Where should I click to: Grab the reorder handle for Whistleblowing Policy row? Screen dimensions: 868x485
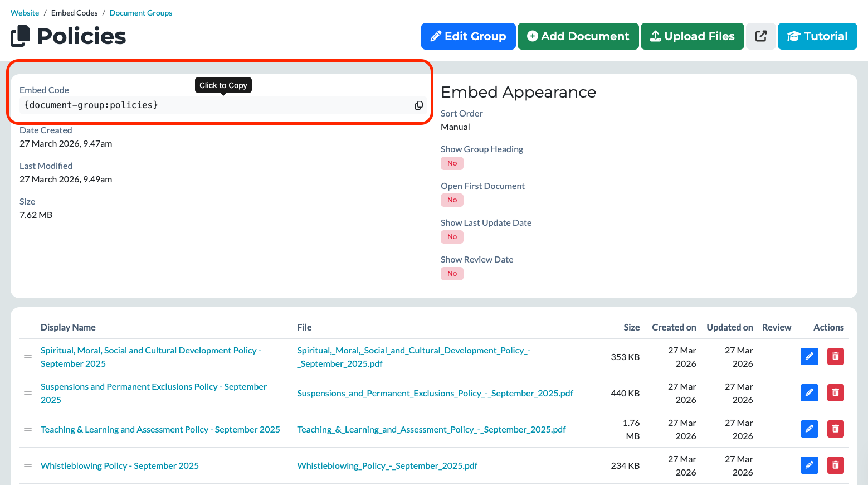click(28, 465)
